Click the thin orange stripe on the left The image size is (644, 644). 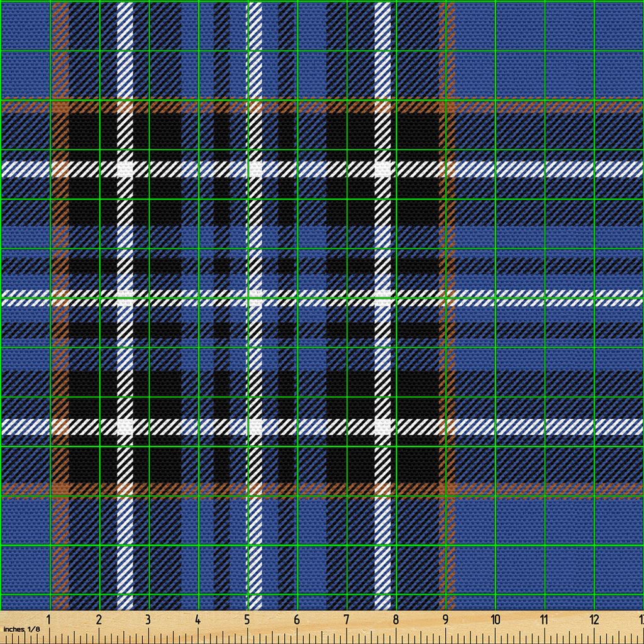click(63, 377)
